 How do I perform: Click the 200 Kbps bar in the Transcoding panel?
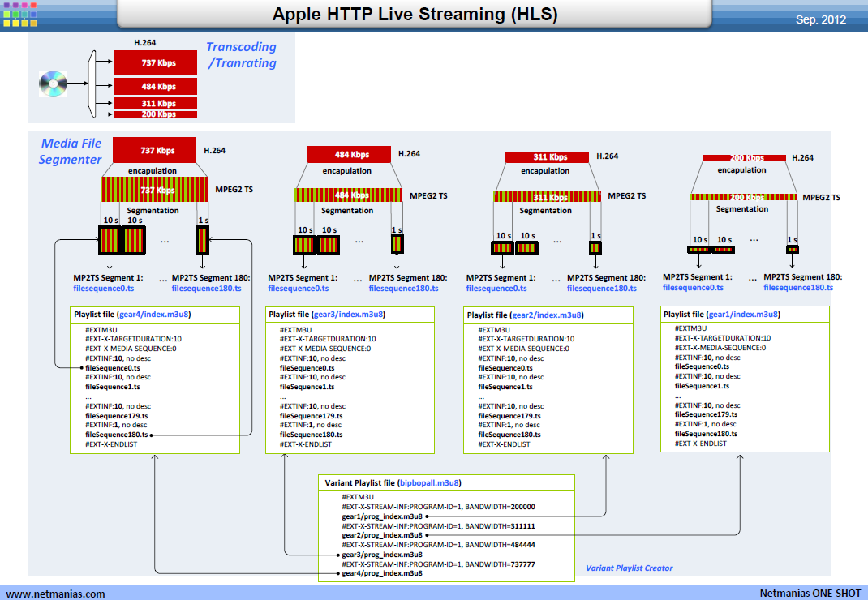(x=156, y=114)
